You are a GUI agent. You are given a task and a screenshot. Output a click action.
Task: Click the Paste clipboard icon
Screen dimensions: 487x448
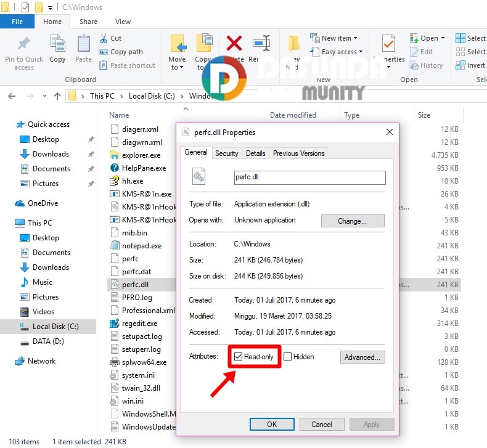pos(83,45)
